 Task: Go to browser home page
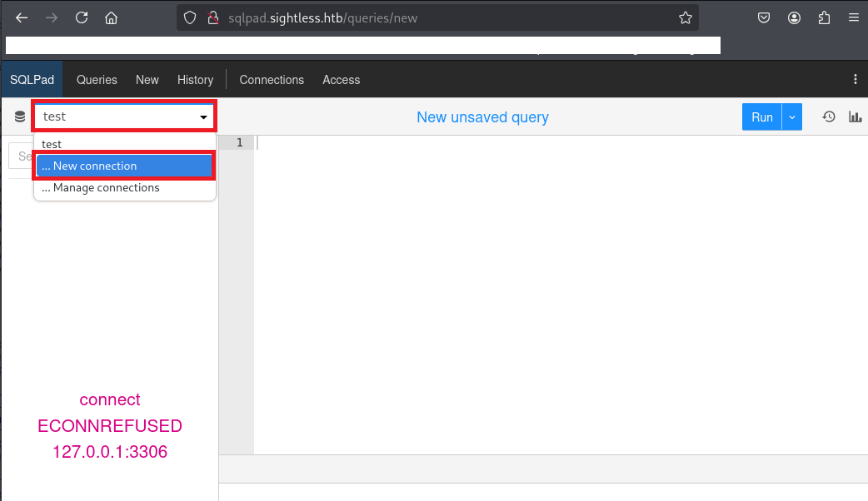pyautogui.click(x=111, y=17)
